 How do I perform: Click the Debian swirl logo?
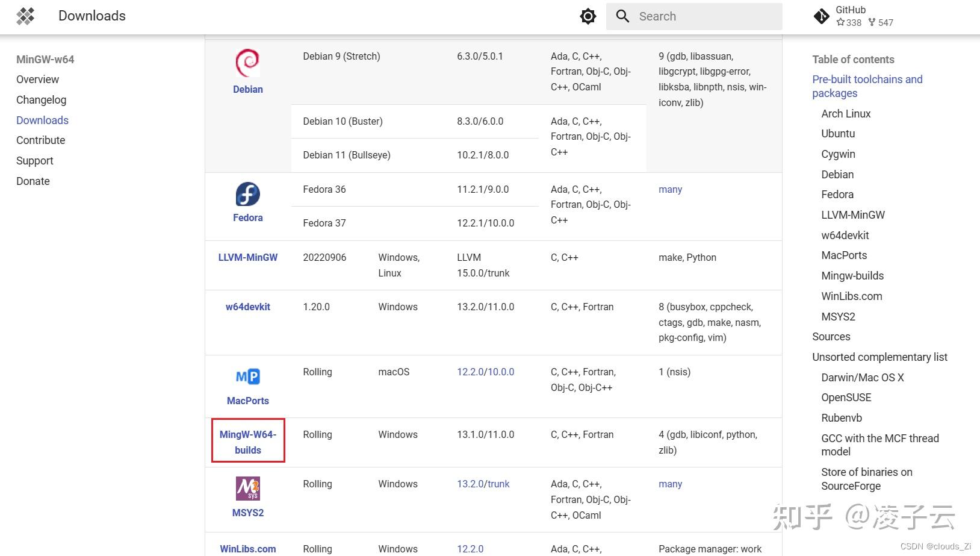coord(247,63)
